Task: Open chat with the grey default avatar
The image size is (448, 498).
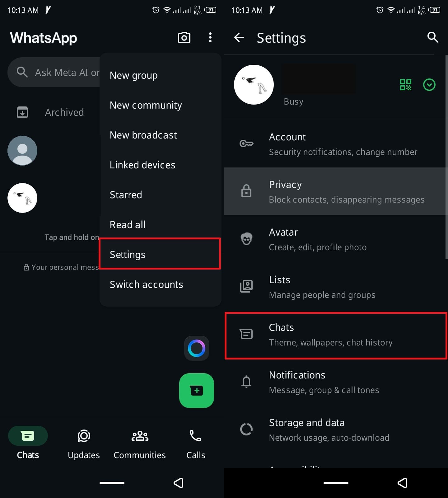Action: click(22, 151)
